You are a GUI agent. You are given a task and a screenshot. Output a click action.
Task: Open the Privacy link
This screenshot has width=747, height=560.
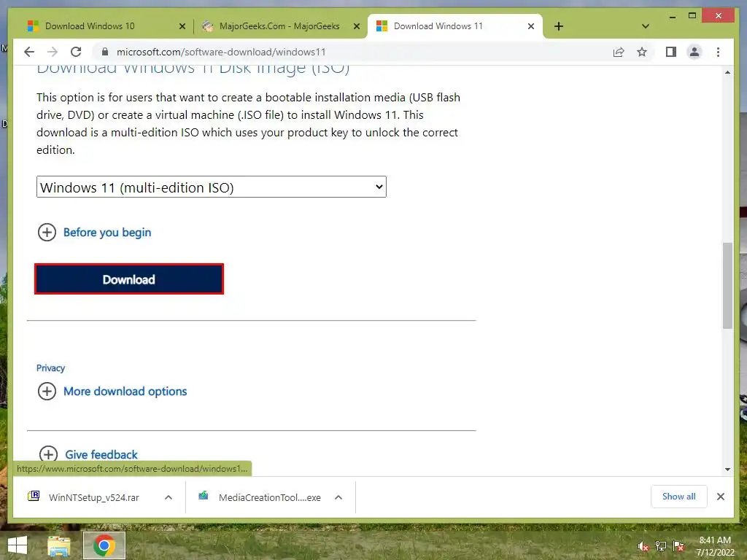[50, 368]
